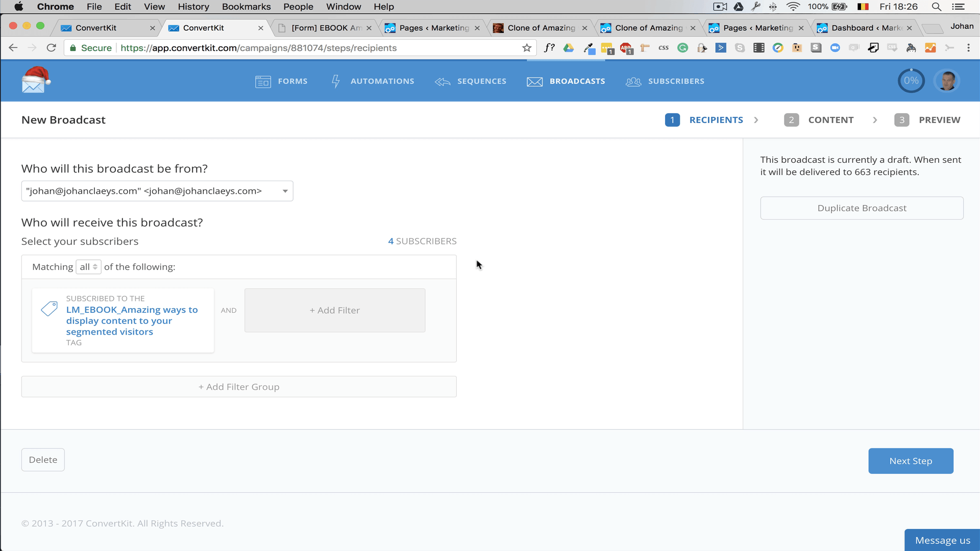Click the SUBSCRIBERS icon in navigation
Screen dimensions: 980x551
coord(633,81)
